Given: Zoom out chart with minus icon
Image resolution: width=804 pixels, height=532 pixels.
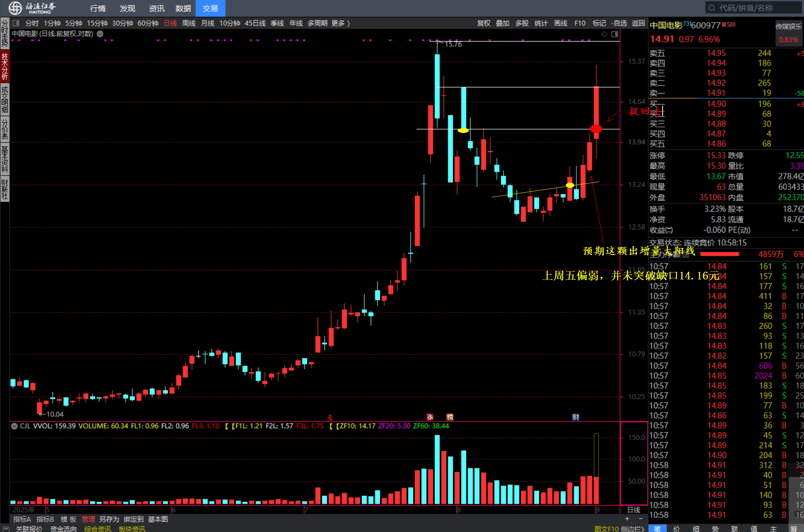Looking at the screenshot, I should click(x=641, y=519).
